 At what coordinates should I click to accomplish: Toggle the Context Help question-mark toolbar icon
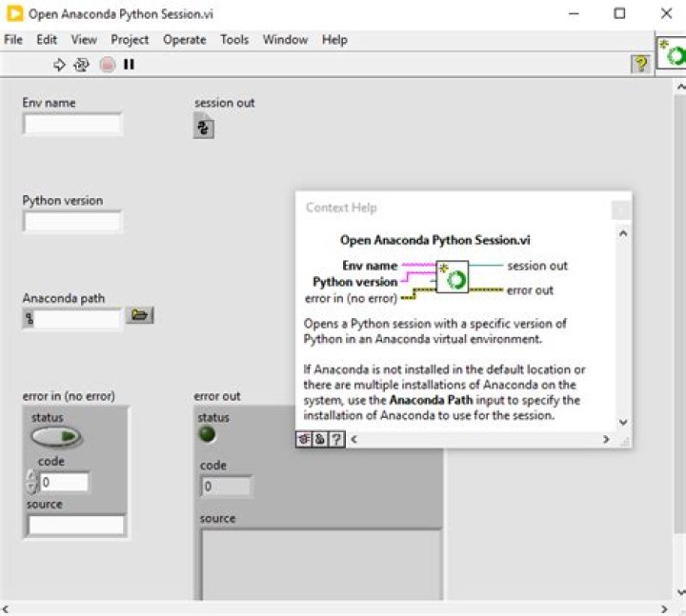(x=640, y=65)
